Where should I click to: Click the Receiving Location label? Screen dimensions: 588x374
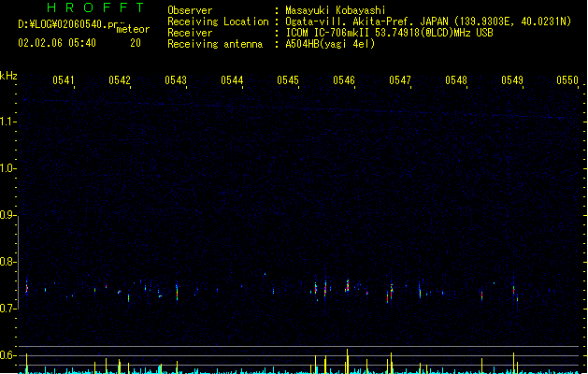pos(218,22)
